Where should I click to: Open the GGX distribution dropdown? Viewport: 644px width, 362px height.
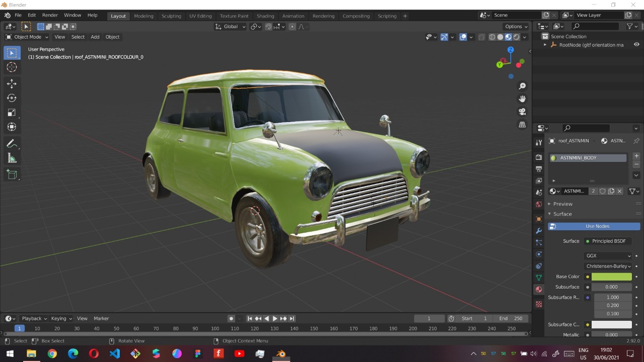608,256
